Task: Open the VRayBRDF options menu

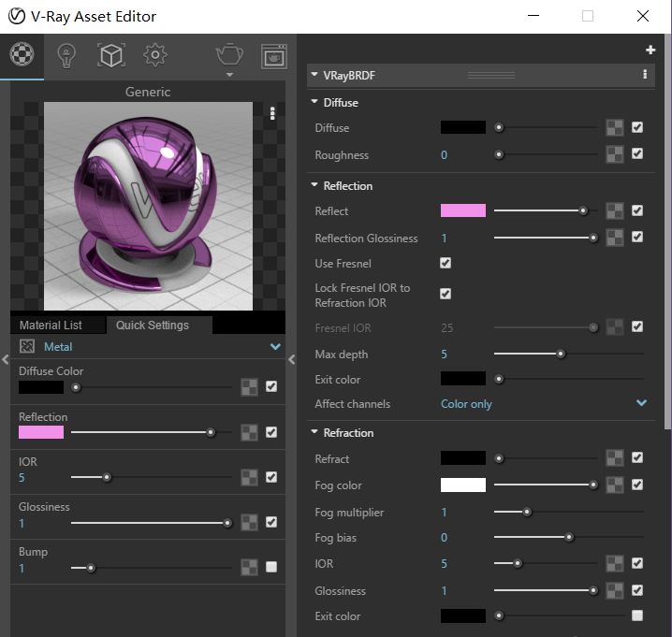Action: (x=645, y=75)
